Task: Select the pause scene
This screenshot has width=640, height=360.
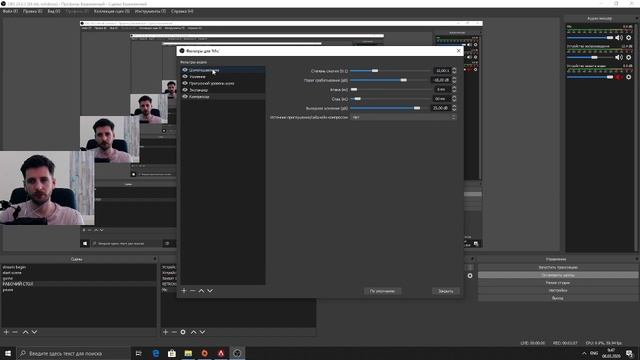Action: 78,289
